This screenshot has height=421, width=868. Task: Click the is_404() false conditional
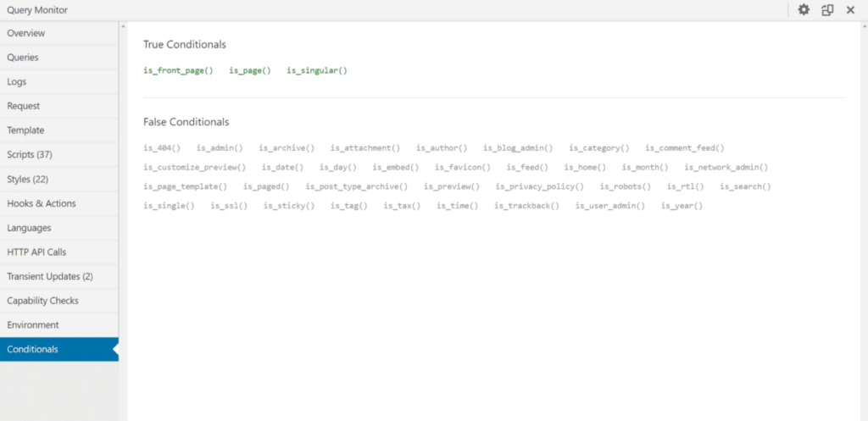pyautogui.click(x=162, y=147)
